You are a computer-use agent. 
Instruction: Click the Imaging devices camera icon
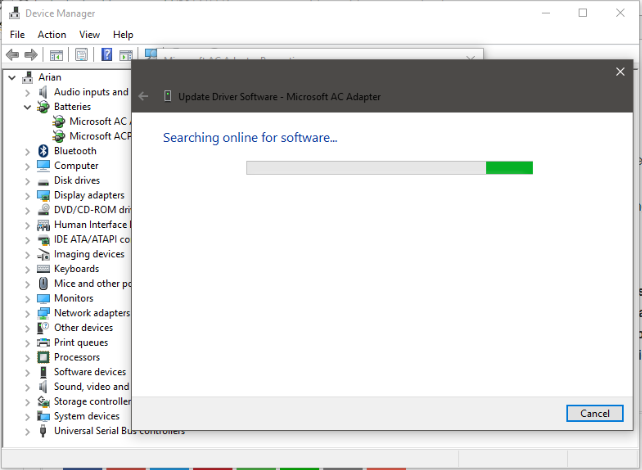click(43, 254)
